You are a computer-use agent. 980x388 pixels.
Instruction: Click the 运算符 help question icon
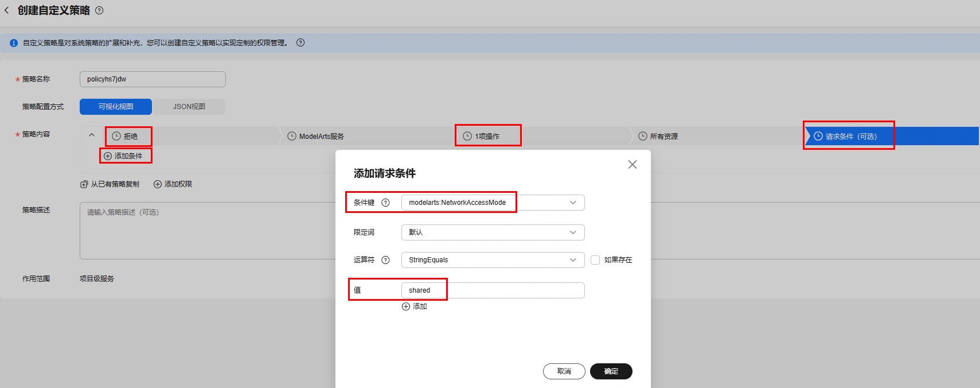click(385, 260)
